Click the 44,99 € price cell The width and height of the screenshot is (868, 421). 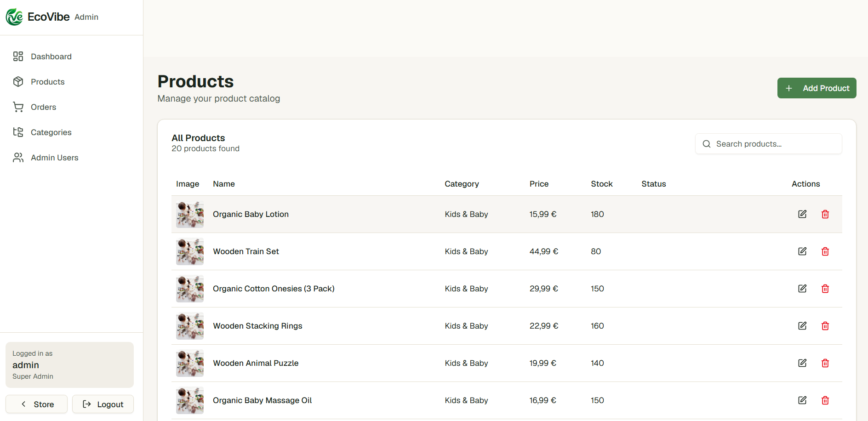(x=544, y=251)
